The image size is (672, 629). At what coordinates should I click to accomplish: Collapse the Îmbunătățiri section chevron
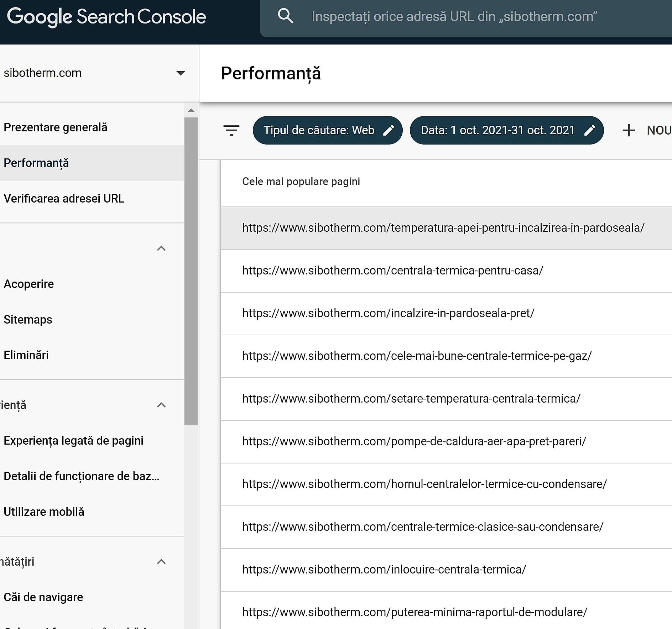tap(161, 562)
